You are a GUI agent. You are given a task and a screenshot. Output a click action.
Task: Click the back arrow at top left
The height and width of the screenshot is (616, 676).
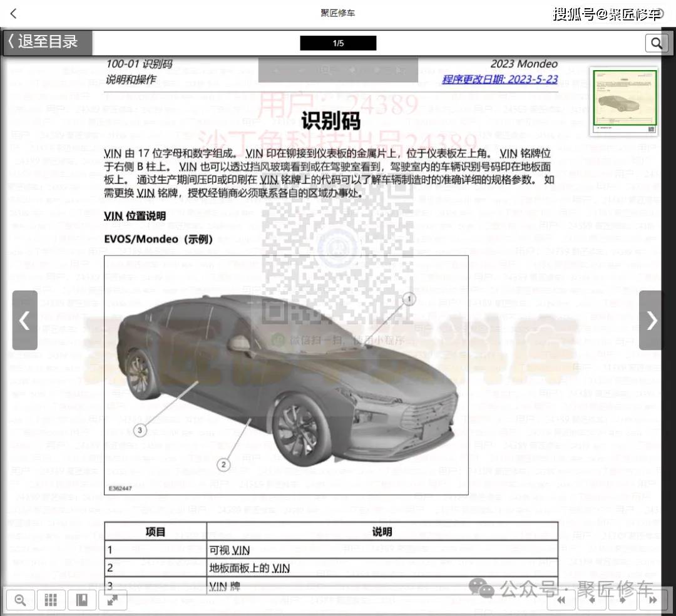coord(13,14)
